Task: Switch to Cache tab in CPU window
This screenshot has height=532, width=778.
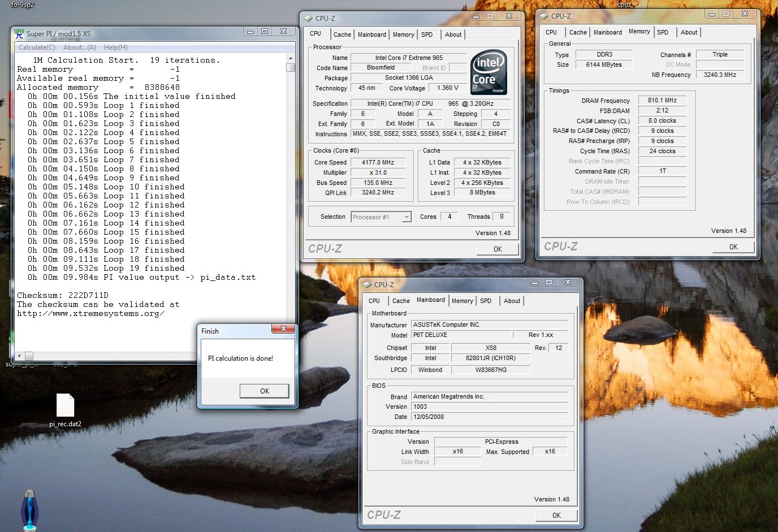Action: tap(342, 34)
